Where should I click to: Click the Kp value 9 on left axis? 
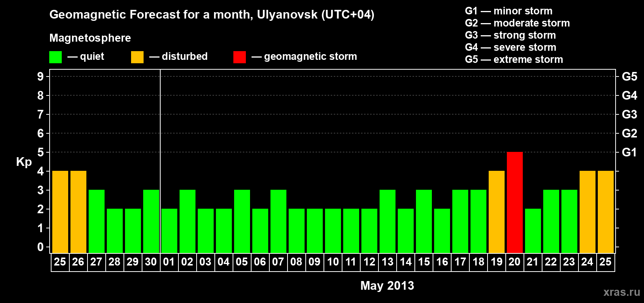pyautogui.click(x=41, y=77)
